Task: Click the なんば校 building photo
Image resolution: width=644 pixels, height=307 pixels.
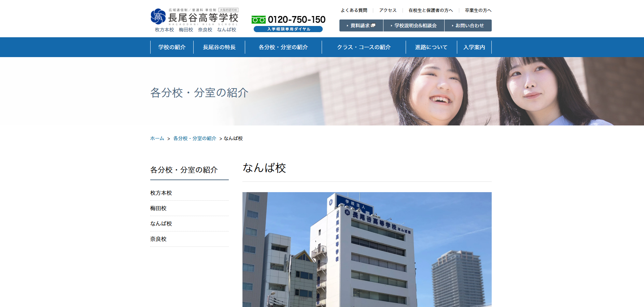Action: [367, 250]
